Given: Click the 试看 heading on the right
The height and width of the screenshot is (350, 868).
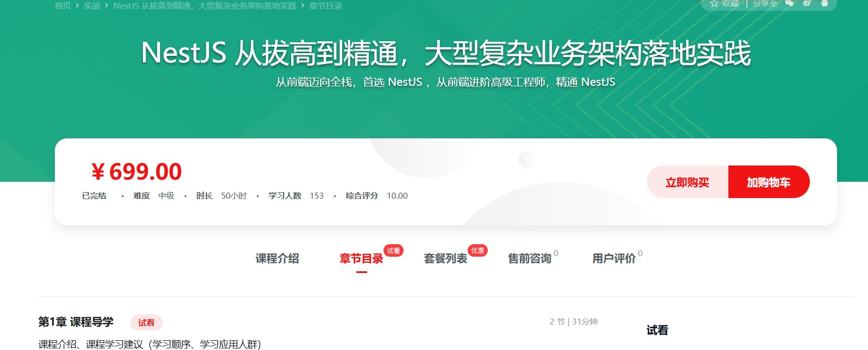Looking at the screenshot, I should (x=657, y=330).
